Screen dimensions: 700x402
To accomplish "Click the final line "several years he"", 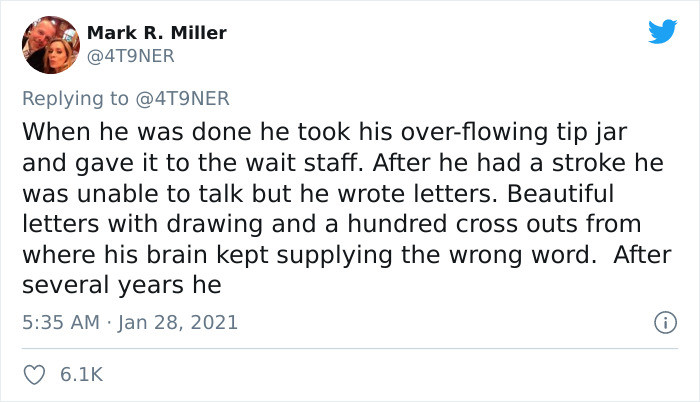I will (x=120, y=284).
